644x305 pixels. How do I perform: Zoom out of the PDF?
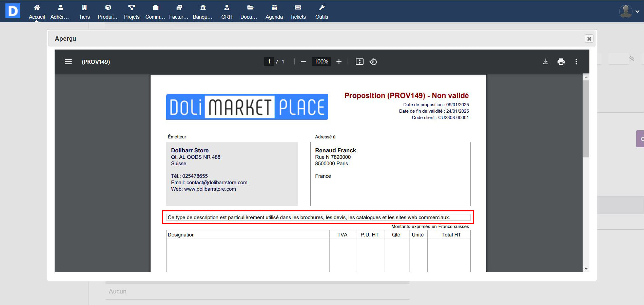(x=303, y=61)
